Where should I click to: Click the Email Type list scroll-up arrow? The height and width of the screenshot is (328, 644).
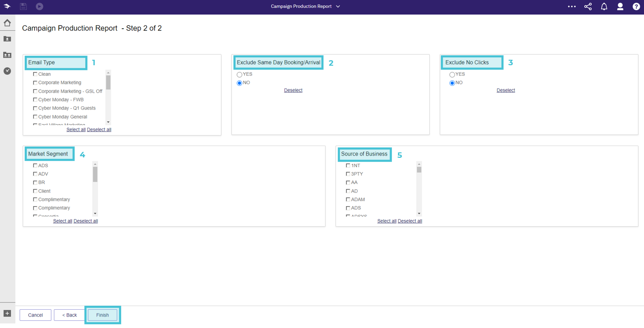click(x=108, y=73)
